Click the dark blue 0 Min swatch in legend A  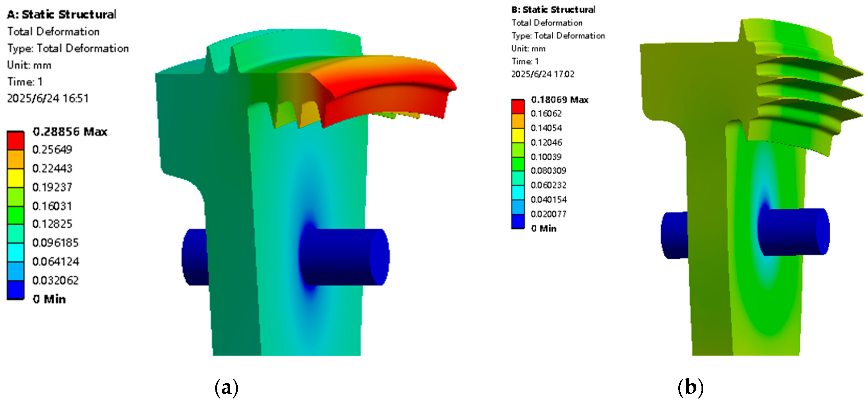(x=15, y=290)
